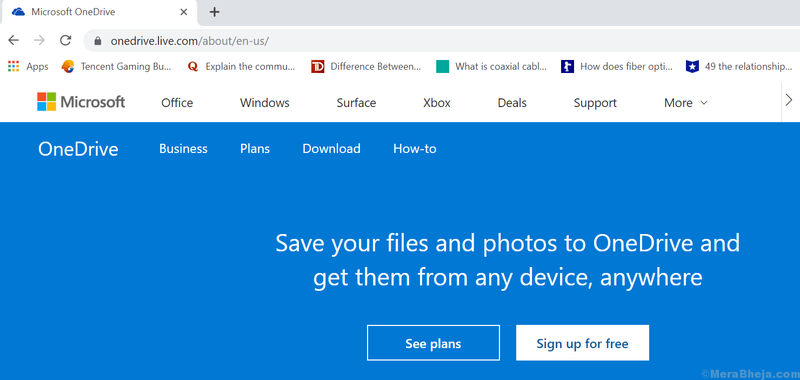
Task: Click the browser forward arrow
Action: tap(39, 40)
